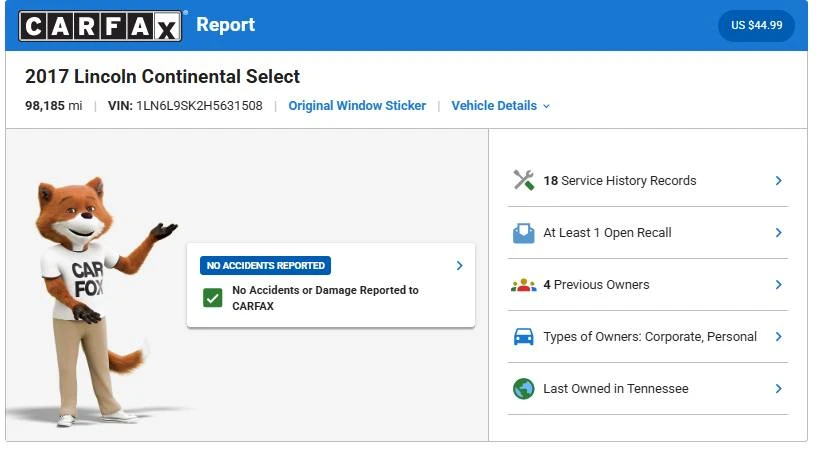Click the green checkmark box

pos(212,298)
